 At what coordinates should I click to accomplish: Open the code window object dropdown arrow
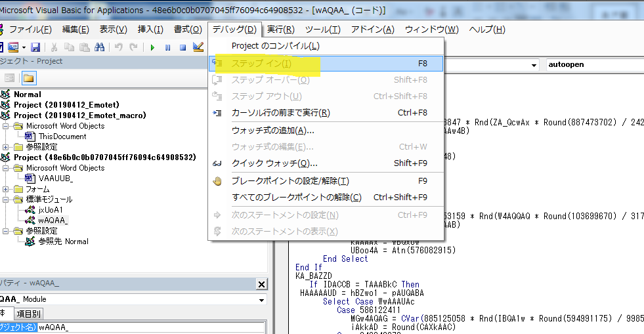tap(534, 65)
